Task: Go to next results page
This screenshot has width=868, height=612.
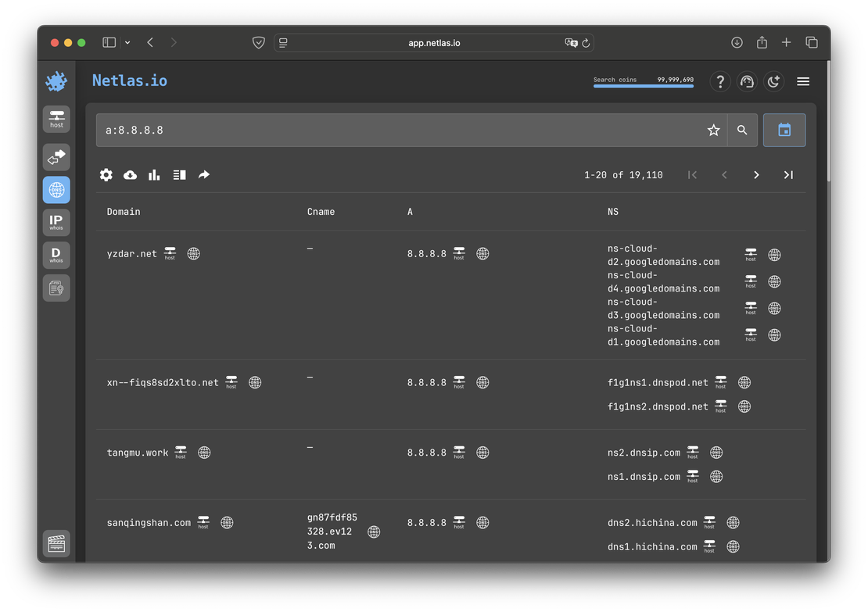Action: (756, 175)
